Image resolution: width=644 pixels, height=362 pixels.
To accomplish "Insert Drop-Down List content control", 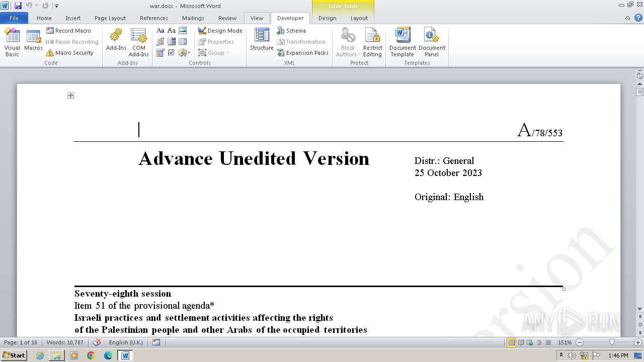I will coord(183,42).
